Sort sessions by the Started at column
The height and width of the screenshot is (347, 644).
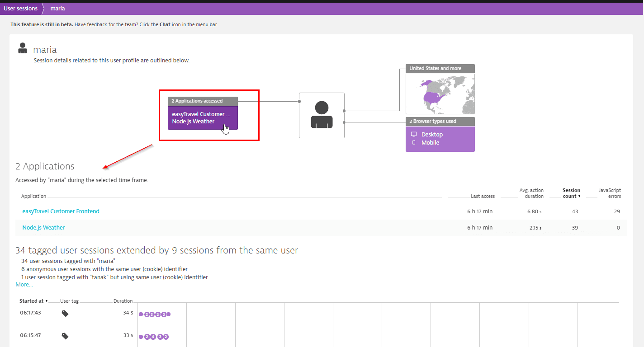(x=33, y=301)
